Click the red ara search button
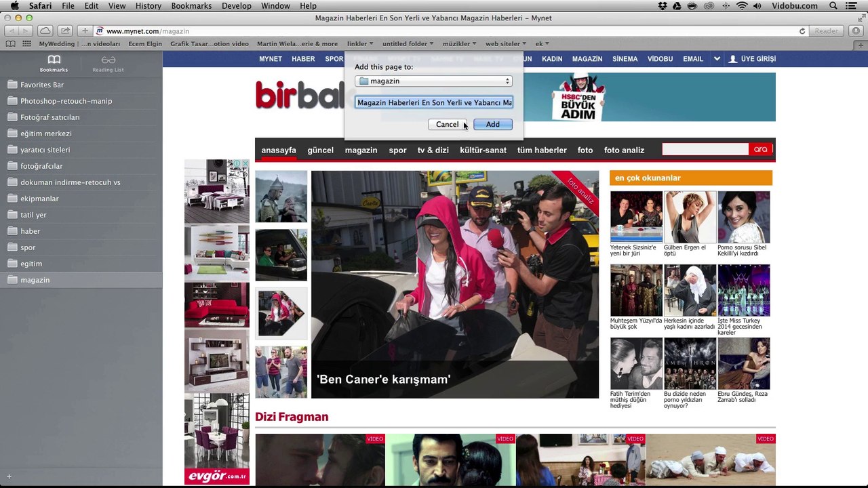 point(760,149)
